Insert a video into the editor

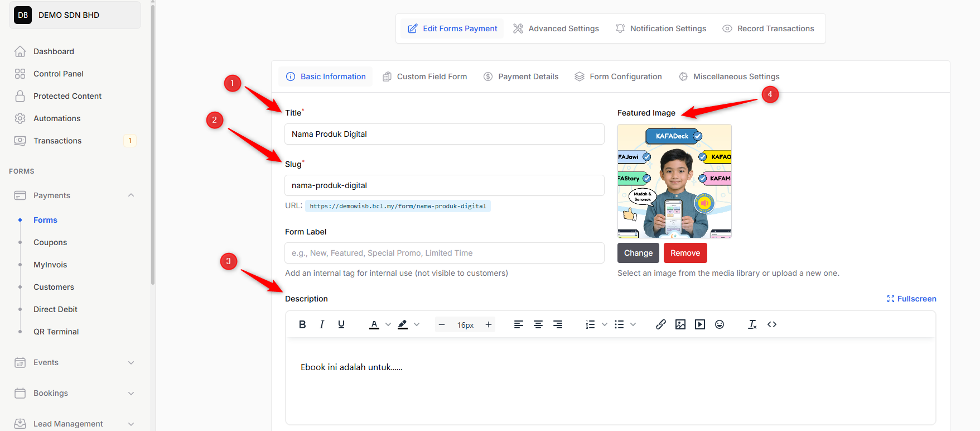(699, 324)
